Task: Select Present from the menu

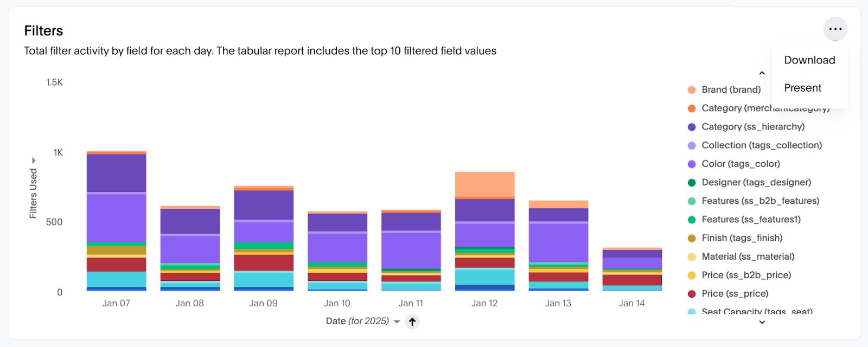Action: coord(802,88)
